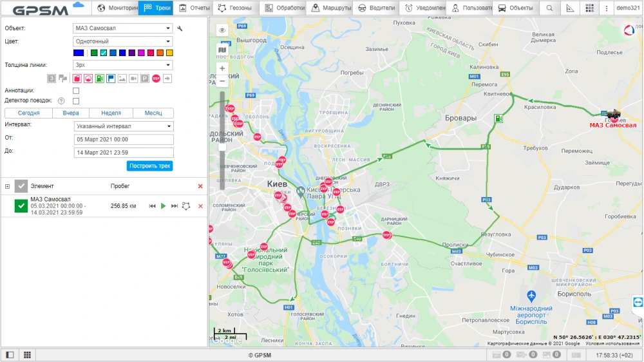Enable the Детектор поездок checkbox

pyautogui.click(x=76, y=100)
